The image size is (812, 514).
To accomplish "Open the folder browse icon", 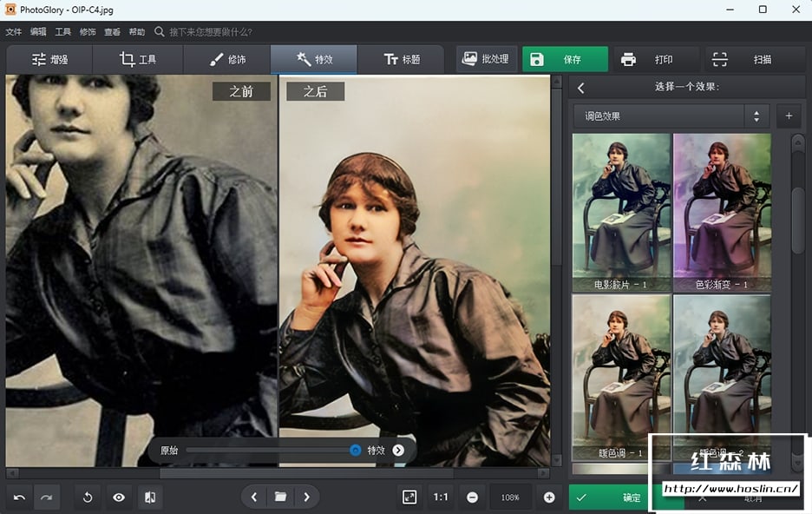I will 280,497.
